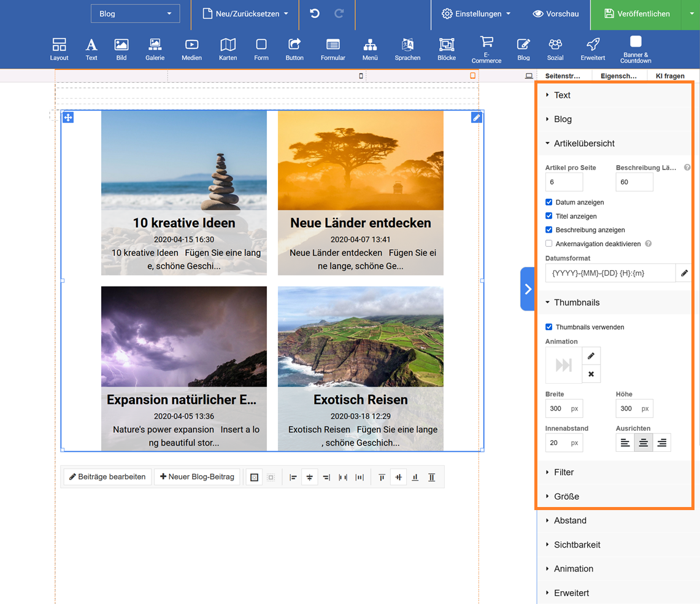The height and width of the screenshot is (604, 700).
Task: Toggle Thumbnails verwenden checkbox
Action: pyautogui.click(x=549, y=327)
